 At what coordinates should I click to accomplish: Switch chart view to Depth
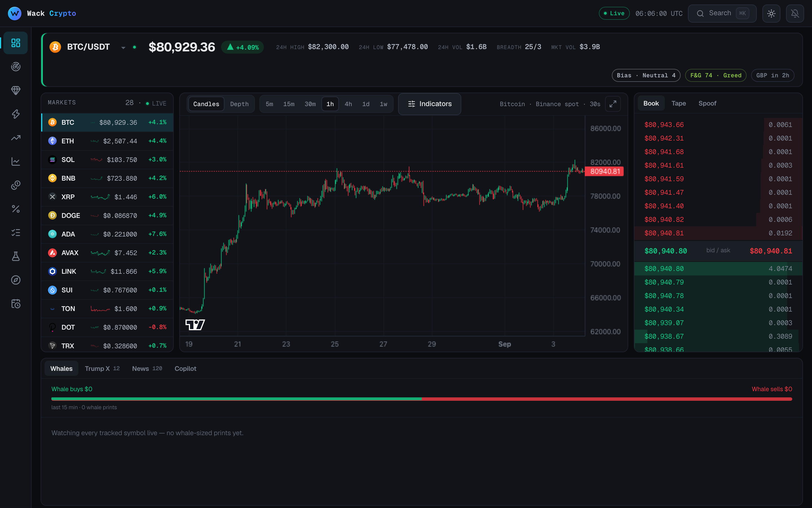click(x=239, y=104)
